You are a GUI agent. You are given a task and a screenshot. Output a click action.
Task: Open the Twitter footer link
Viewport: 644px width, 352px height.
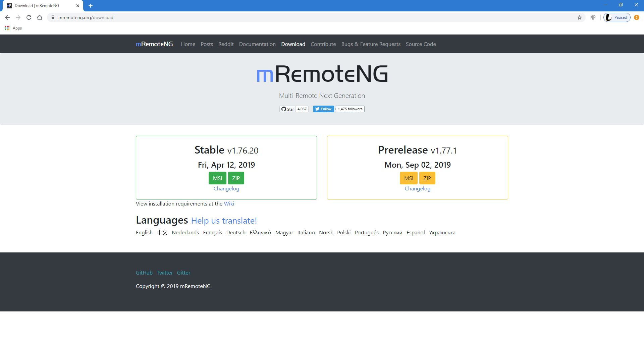coord(165,273)
